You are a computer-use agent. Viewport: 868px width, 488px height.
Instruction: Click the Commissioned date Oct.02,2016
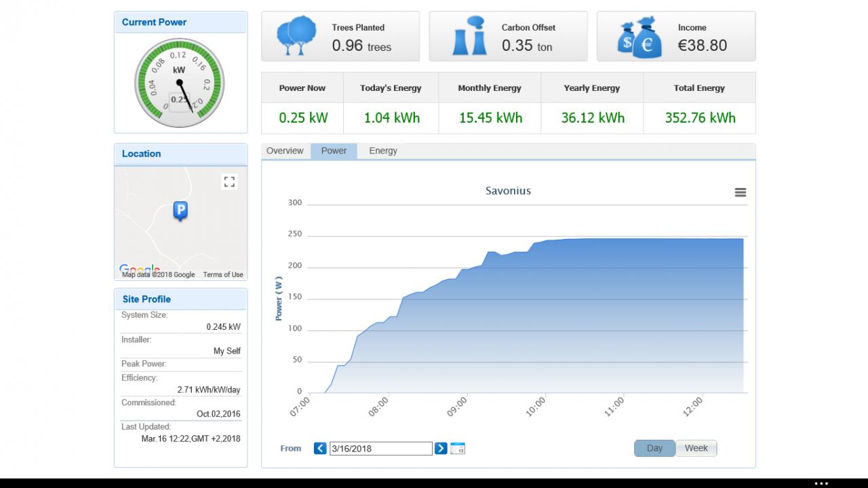[218, 413]
